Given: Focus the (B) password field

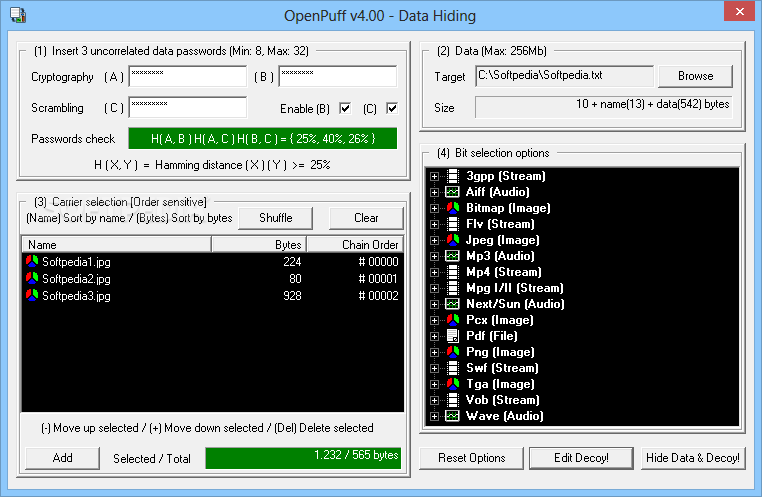Looking at the screenshot, I should 338,76.
